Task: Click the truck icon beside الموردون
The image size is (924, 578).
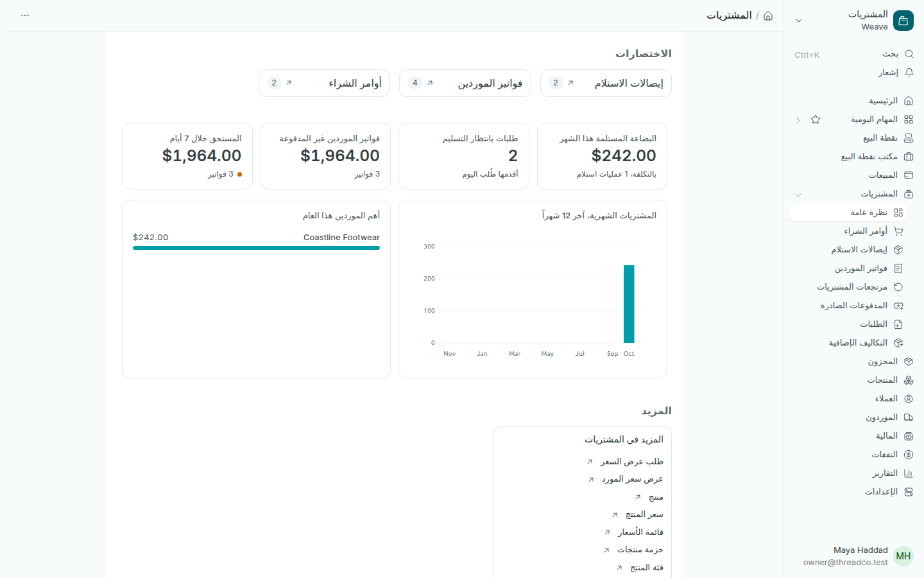Action: 909,417
